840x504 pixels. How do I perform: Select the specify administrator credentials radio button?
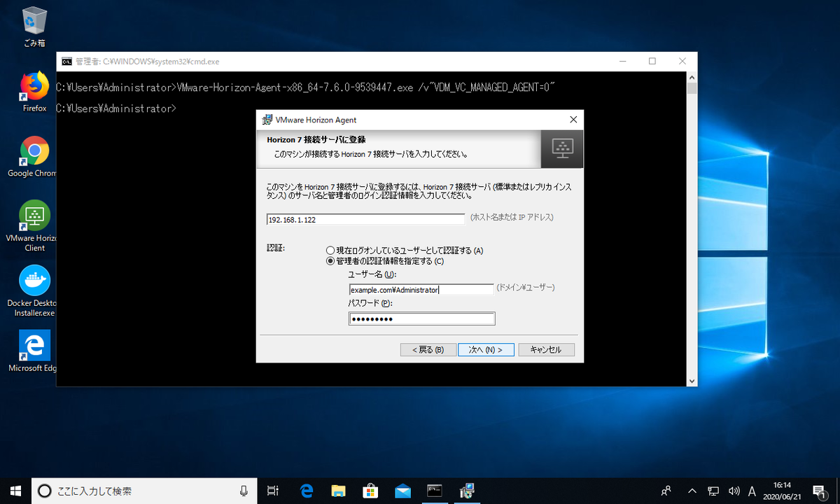pos(328,261)
